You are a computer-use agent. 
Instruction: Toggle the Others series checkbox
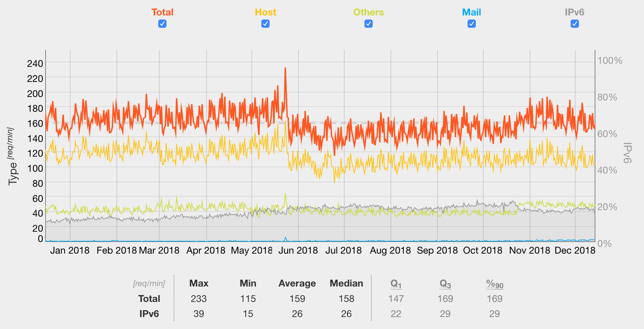[369, 24]
